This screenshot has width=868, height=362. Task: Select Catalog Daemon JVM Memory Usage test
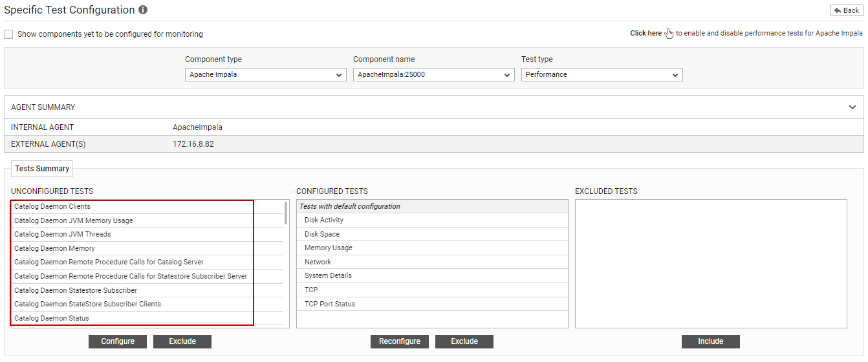tap(147, 220)
